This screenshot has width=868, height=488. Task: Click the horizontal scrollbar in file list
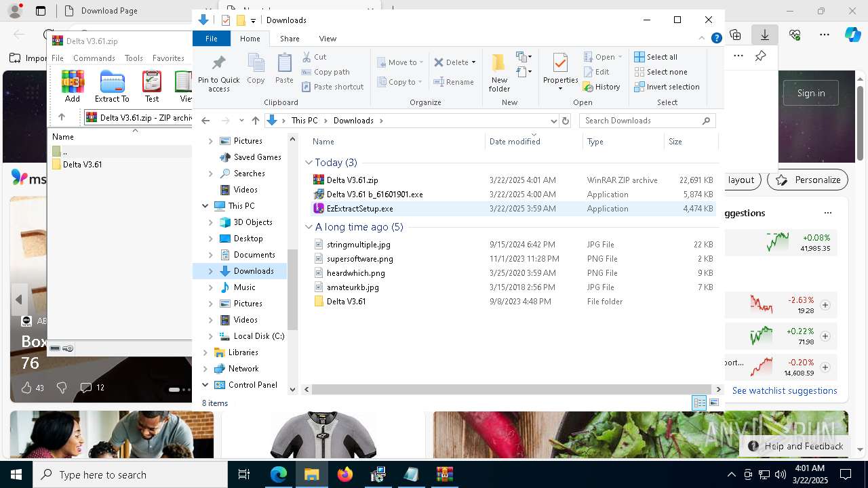tap(512, 390)
